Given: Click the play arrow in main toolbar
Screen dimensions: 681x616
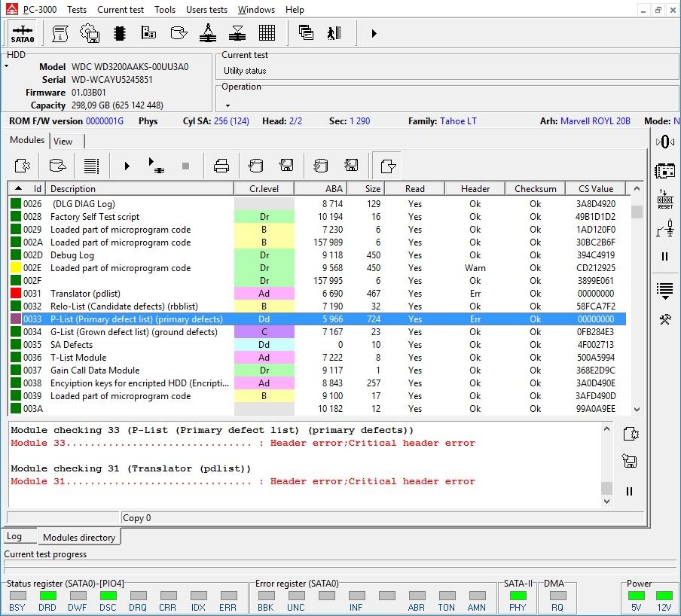Looking at the screenshot, I should pyautogui.click(x=374, y=33).
